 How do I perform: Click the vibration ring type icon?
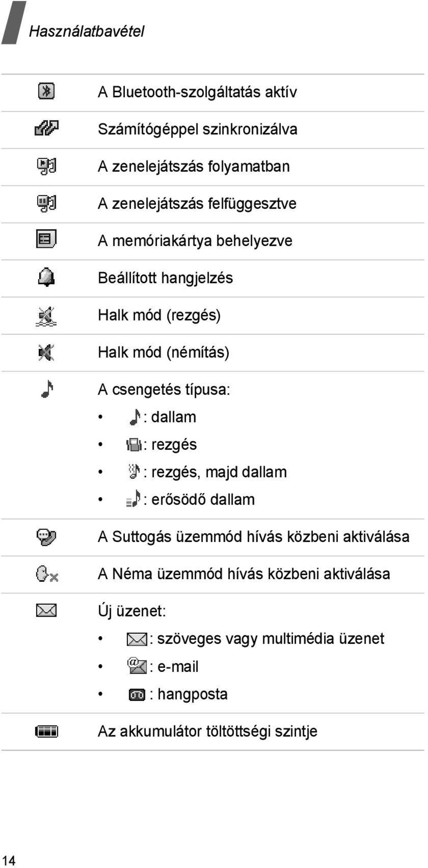pyautogui.click(x=134, y=444)
